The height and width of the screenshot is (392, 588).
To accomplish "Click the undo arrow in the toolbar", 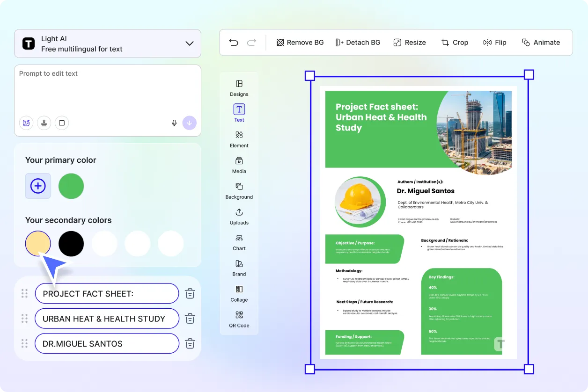I will (x=234, y=43).
